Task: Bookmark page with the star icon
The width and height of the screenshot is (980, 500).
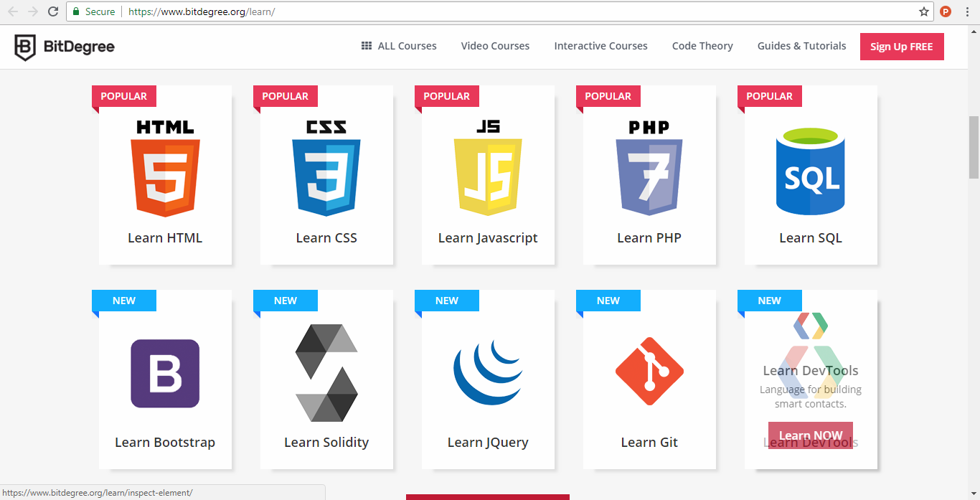Action: [x=924, y=11]
